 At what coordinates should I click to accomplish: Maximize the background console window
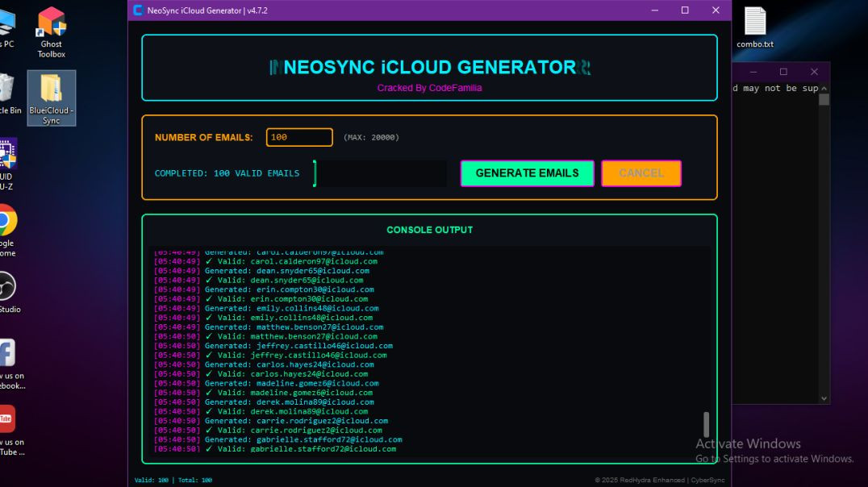pyautogui.click(x=783, y=72)
